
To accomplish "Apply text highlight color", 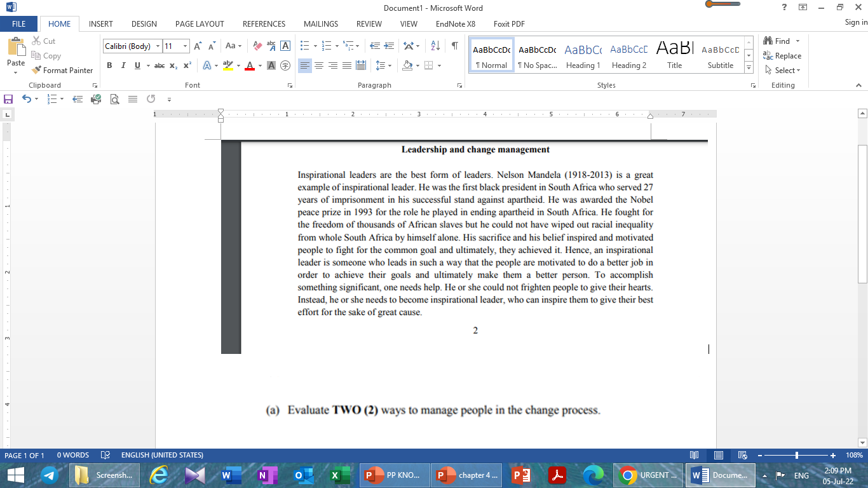I will click(x=229, y=65).
